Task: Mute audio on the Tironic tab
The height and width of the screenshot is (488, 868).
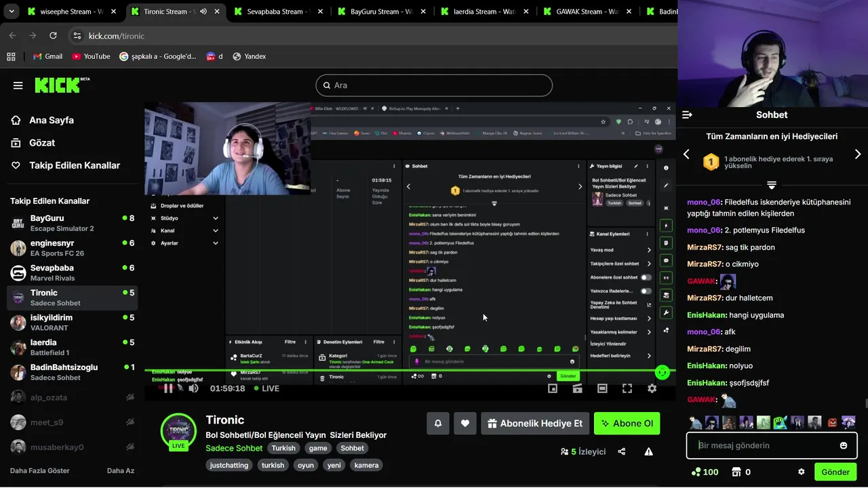Action: (203, 12)
